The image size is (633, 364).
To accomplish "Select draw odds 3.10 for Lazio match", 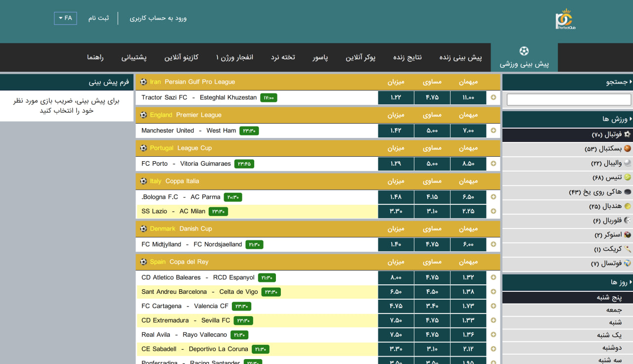I will (x=432, y=211).
